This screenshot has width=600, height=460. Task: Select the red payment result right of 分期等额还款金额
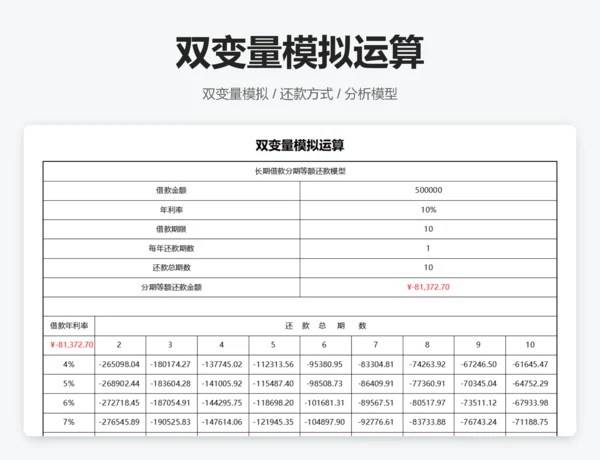point(428,287)
